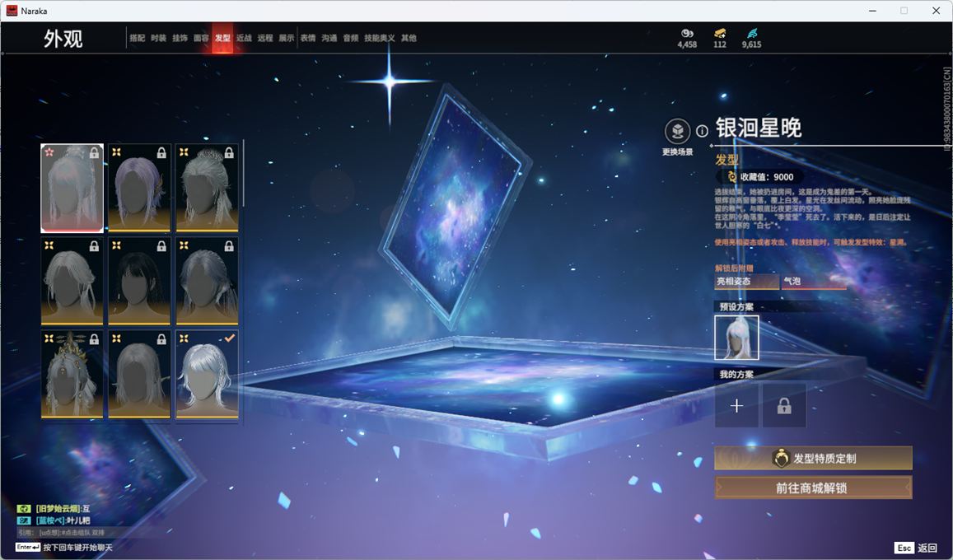Go to the 面容 face tab

(x=201, y=38)
